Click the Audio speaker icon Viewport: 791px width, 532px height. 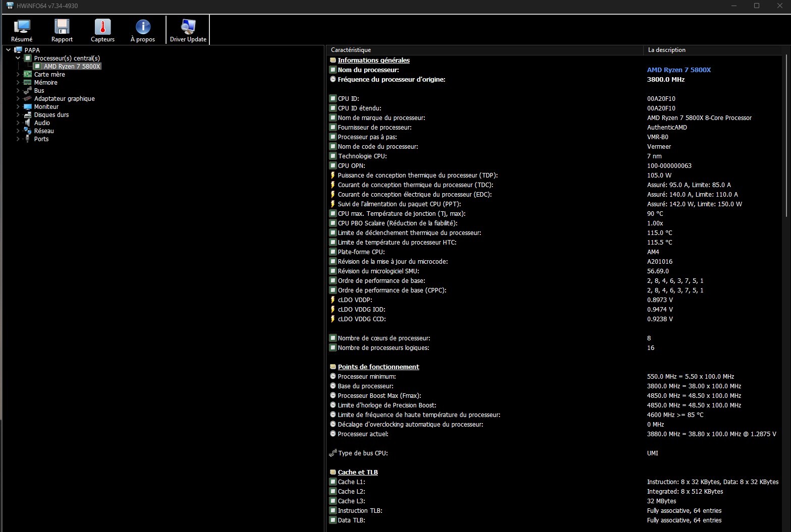click(28, 123)
